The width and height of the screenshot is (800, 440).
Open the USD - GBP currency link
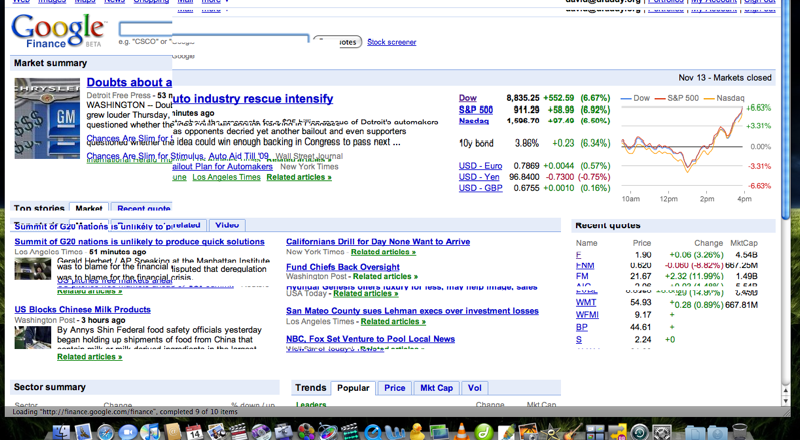(x=480, y=188)
